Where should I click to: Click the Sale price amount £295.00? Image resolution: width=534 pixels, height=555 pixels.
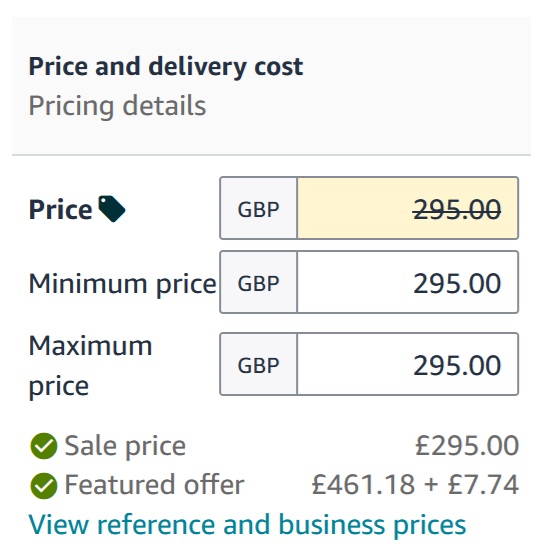(x=467, y=446)
